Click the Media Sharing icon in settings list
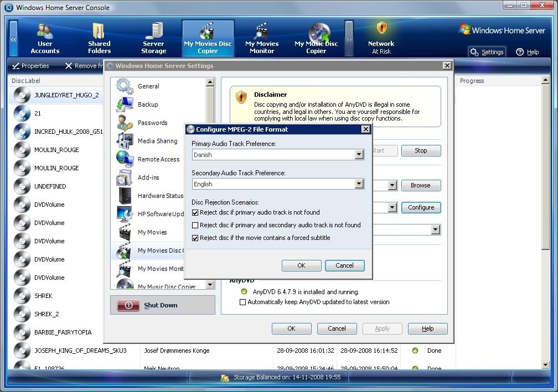 click(125, 141)
